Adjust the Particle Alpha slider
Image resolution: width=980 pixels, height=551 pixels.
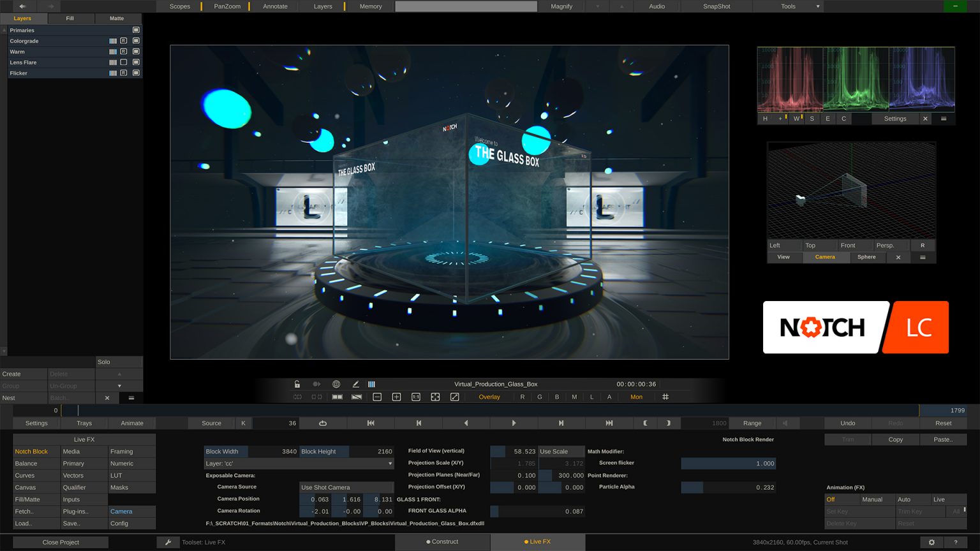(727, 487)
